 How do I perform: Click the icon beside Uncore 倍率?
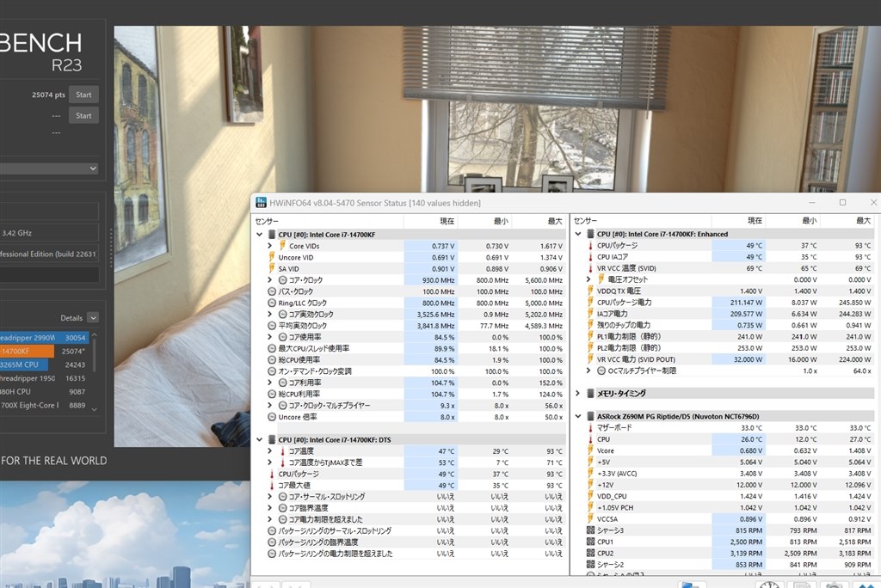click(272, 417)
